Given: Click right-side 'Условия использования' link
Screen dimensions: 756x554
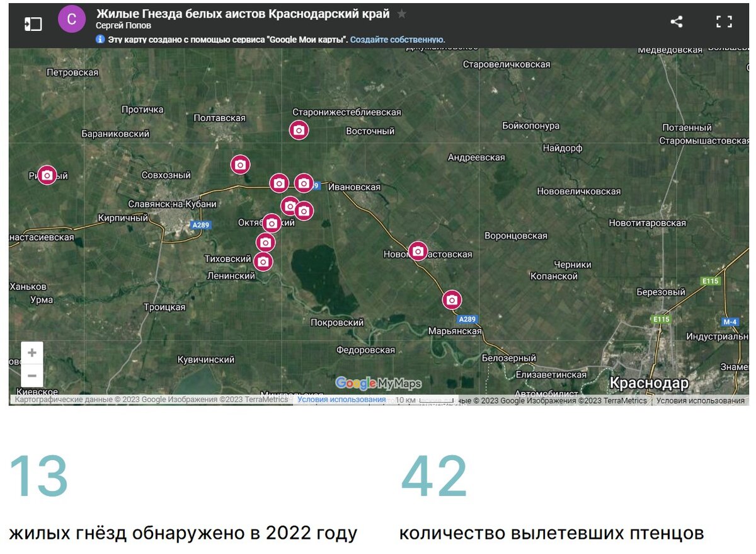Looking at the screenshot, I should [x=701, y=400].
